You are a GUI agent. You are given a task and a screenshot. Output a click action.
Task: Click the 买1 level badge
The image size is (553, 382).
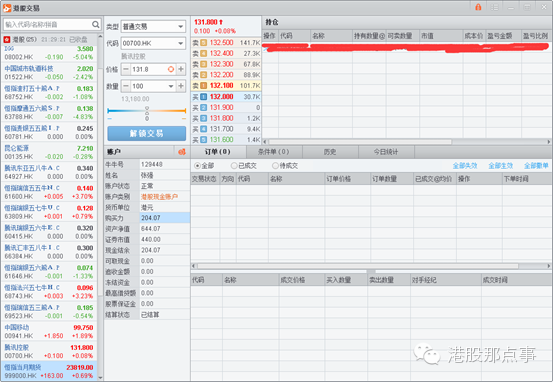coord(203,97)
